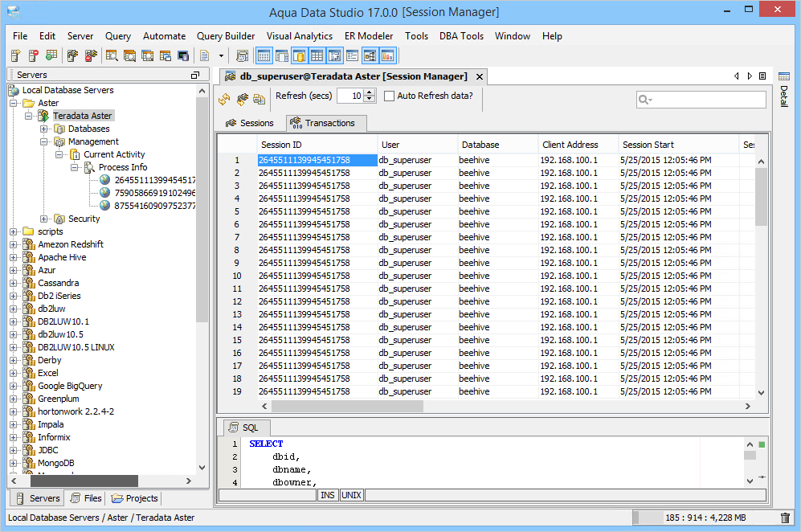Toggle the hierarchy diagram panel view button
The width and height of the screenshot is (801, 532).
point(370,55)
